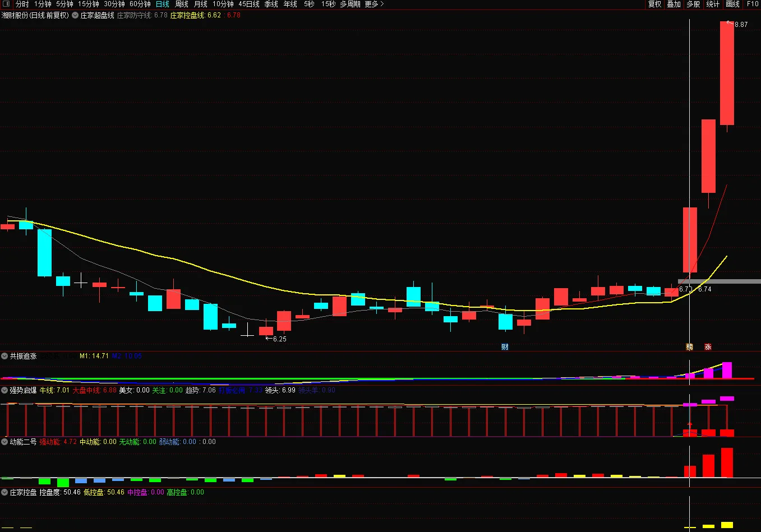Click the 复权 button
The width and height of the screenshot is (761, 532).
[x=654, y=4]
